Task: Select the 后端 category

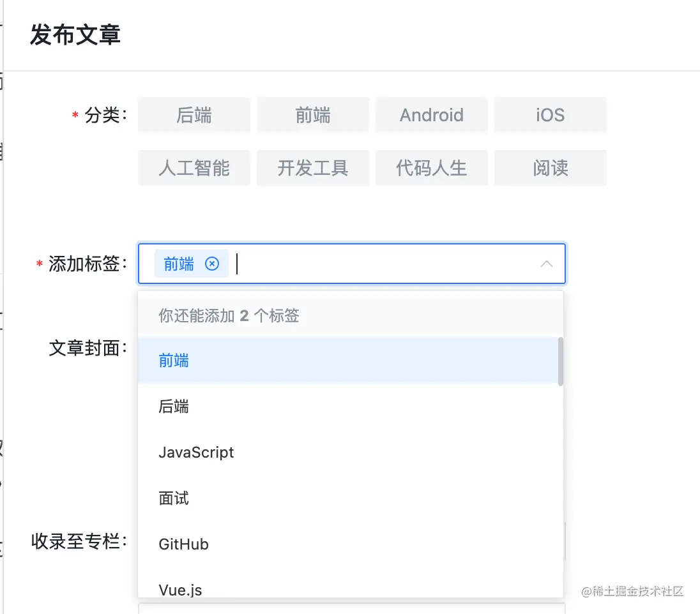Action: click(x=194, y=115)
